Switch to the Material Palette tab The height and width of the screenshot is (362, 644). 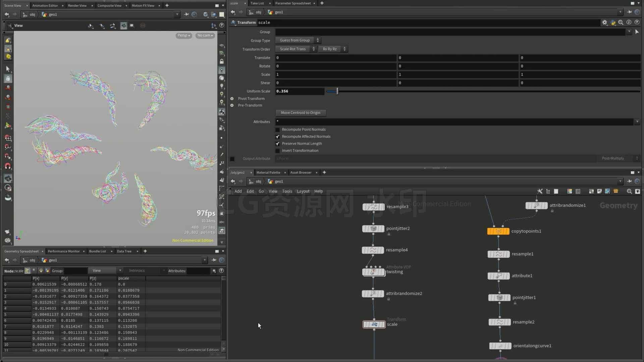268,173
